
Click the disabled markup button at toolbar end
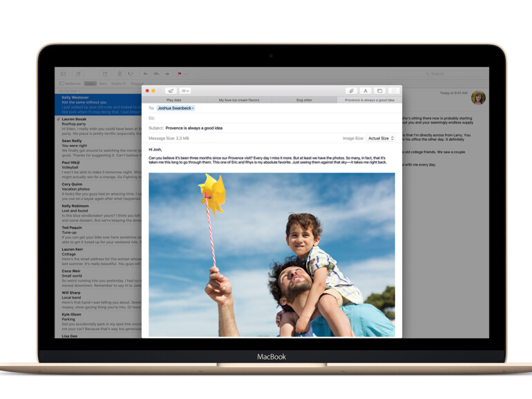click(x=394, y=91)
